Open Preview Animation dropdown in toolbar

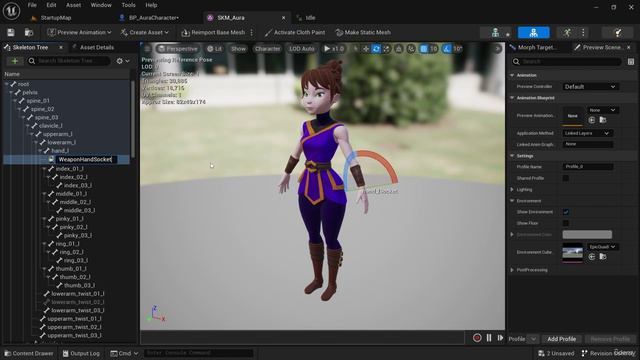pos(79,32)
